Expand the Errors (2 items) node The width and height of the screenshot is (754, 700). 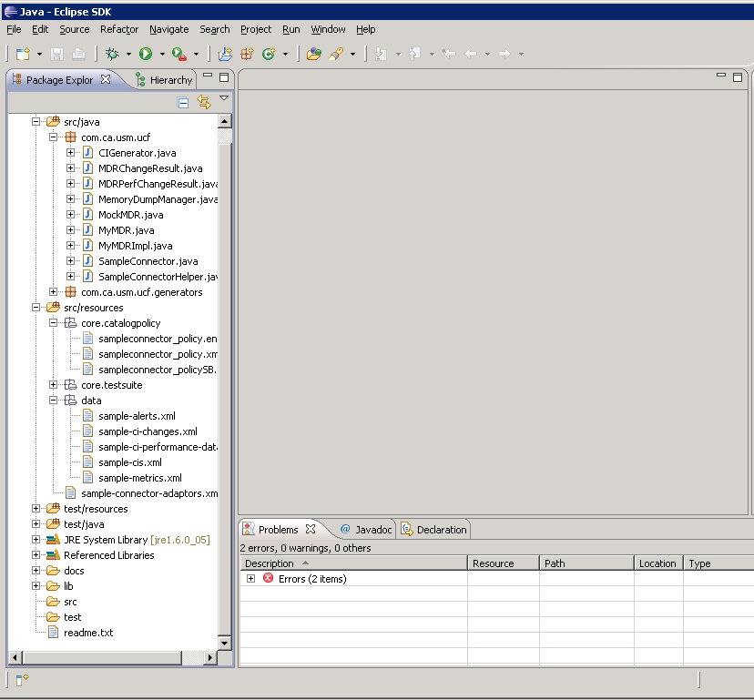(250, 579)
